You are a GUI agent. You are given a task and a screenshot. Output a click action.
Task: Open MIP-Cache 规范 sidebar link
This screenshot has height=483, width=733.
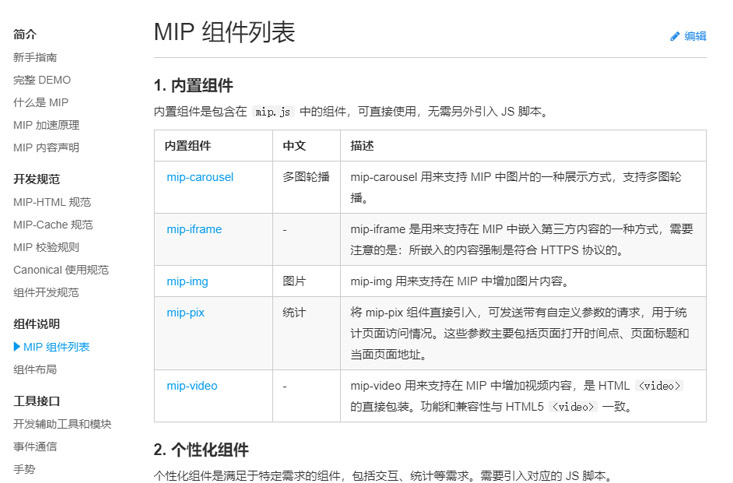pyautogui.click(x=53, y=224)
